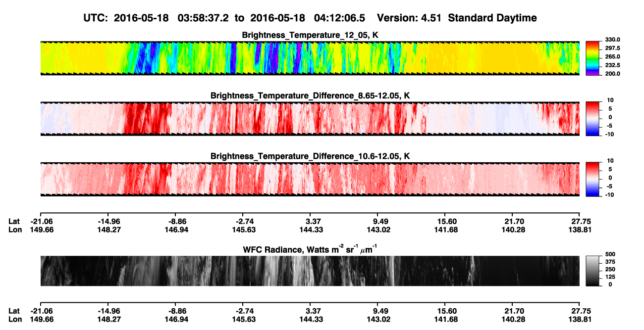Click longitude 144.33 on the axis above the WFC title
644x330 pixels.
[310, 230]
